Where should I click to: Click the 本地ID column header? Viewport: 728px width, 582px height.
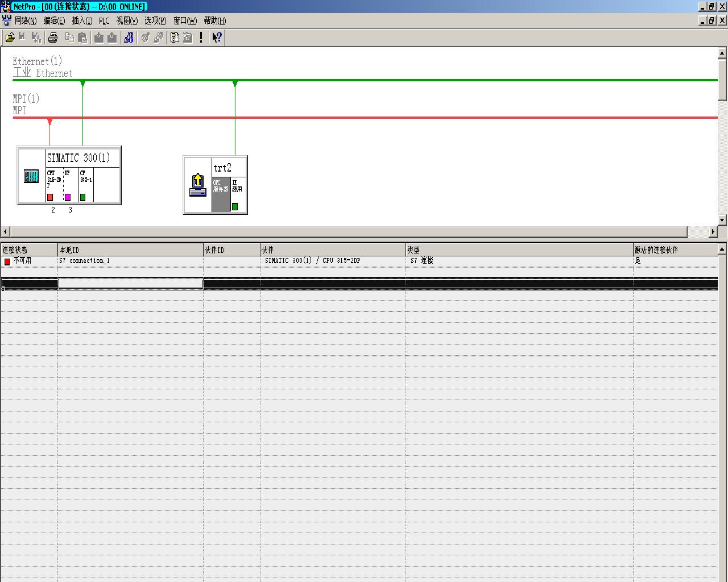pos(130,250)
